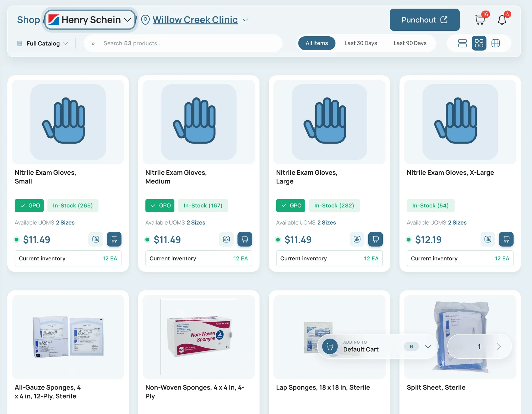Edit Current inventory for Nitrile Exam Gloves, Medium

point(199,258)
